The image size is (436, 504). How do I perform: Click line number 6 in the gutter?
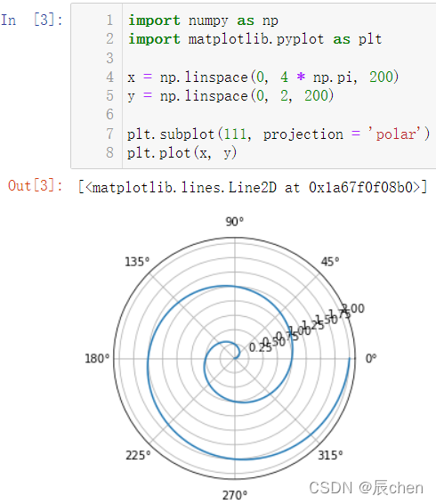pyautogui.click(x=109, y=115)
